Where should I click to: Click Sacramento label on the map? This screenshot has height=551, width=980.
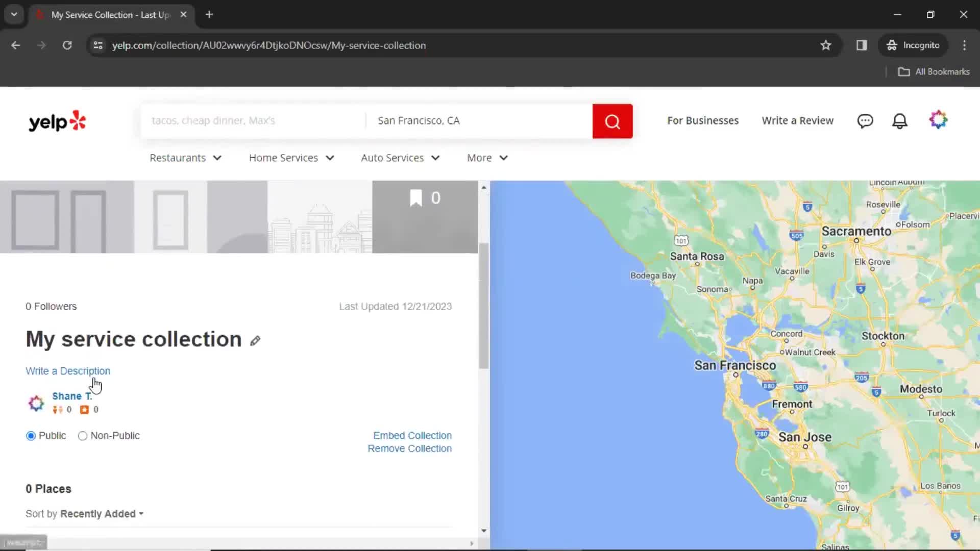[x=856, y=232]
